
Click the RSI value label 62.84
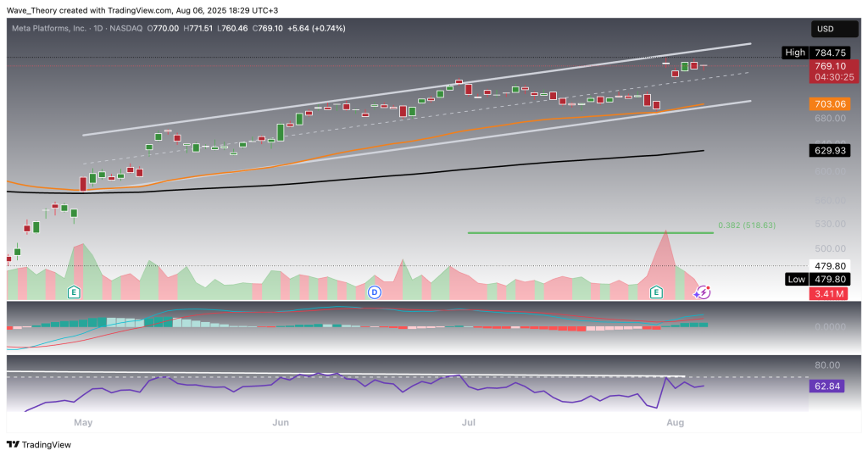827,386
